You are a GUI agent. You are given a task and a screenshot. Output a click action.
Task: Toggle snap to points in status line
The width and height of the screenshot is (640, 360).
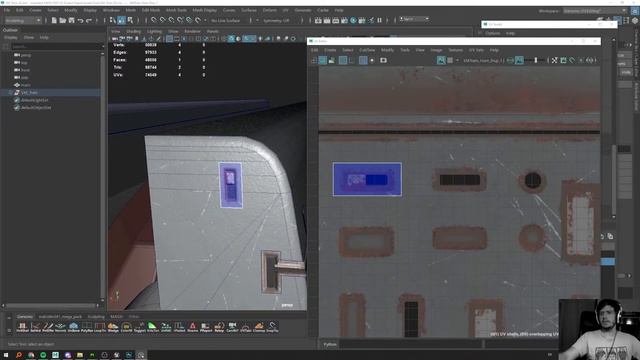click(x=171, y=20)
